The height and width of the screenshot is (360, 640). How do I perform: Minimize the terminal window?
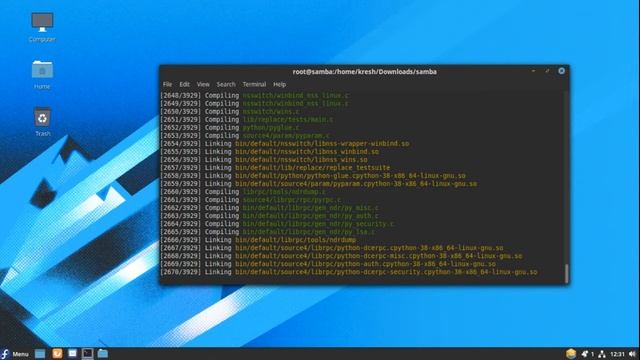(x=533, y=71)
